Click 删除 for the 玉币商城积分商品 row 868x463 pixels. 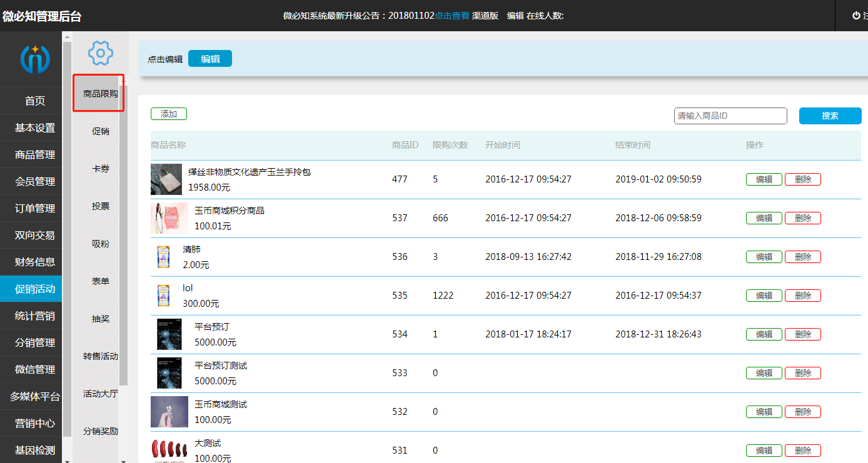click(x=803, y=217)
